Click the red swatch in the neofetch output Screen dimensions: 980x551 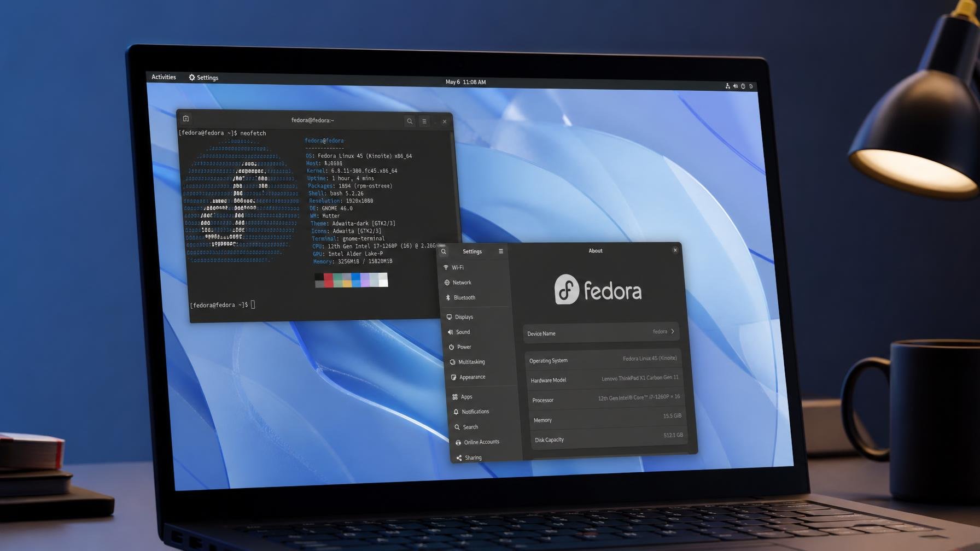pyautogui.click(x=328, y=280)
